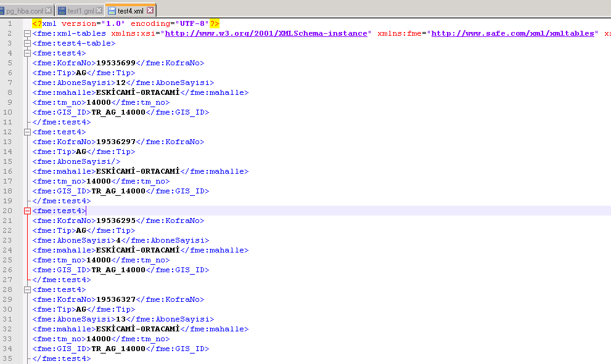Screen dimensions: 611x364
Task: Click line number 1 in the margin
Action: [x=10, y=24]
